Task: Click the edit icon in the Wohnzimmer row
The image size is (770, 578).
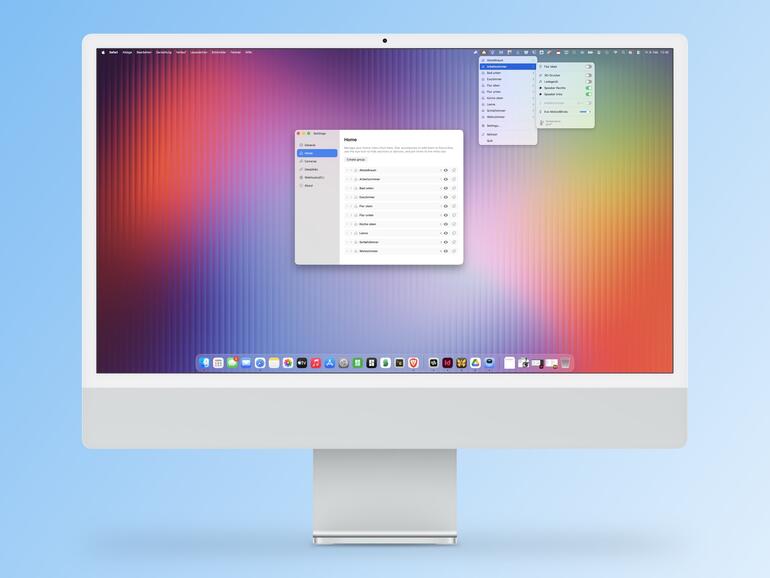Action: pos(454,251)
